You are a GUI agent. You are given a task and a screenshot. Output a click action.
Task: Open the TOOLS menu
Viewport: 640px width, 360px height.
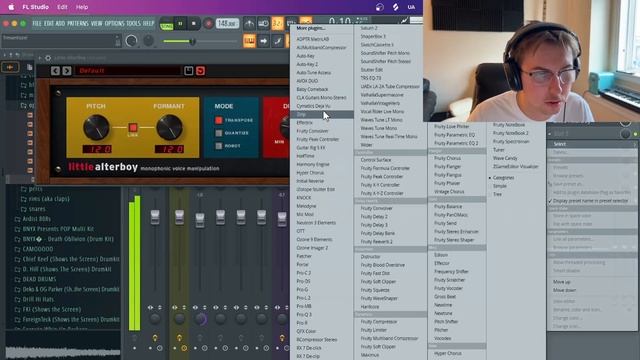pos(133,24)
